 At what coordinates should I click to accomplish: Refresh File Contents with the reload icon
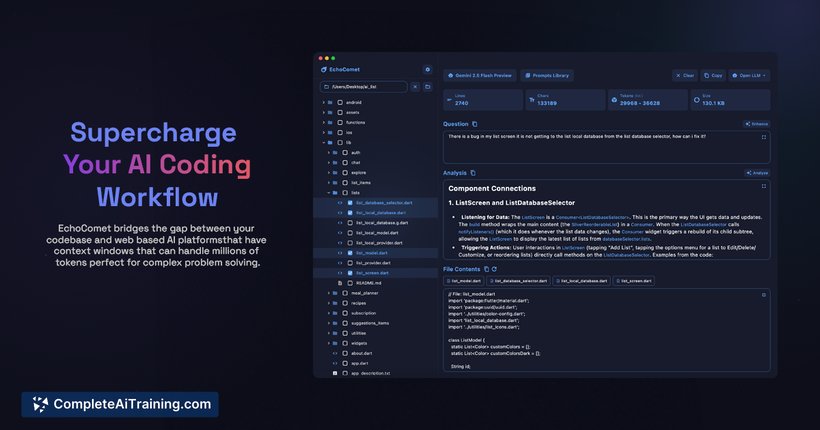[x=494, y=269]
